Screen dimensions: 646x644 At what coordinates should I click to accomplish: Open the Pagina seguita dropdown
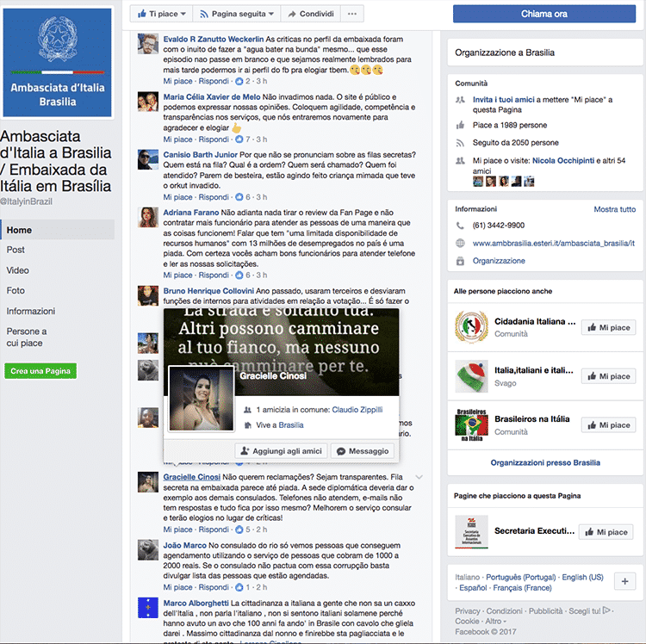coord(237,14)
